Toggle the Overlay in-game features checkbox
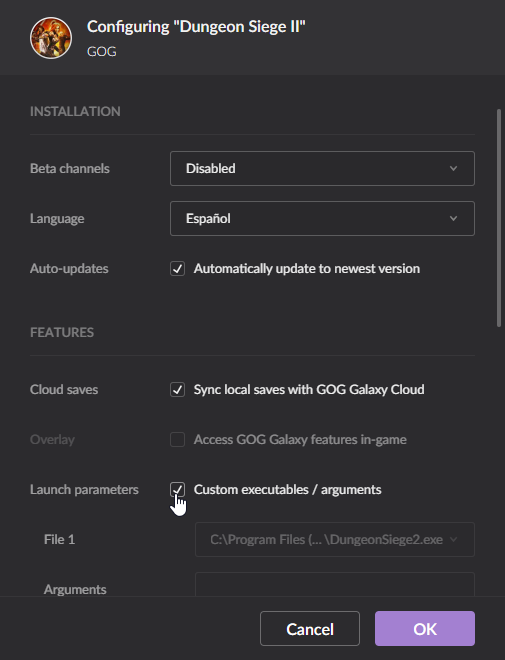This screenshot has height=660, width=505. coord(178,439)
